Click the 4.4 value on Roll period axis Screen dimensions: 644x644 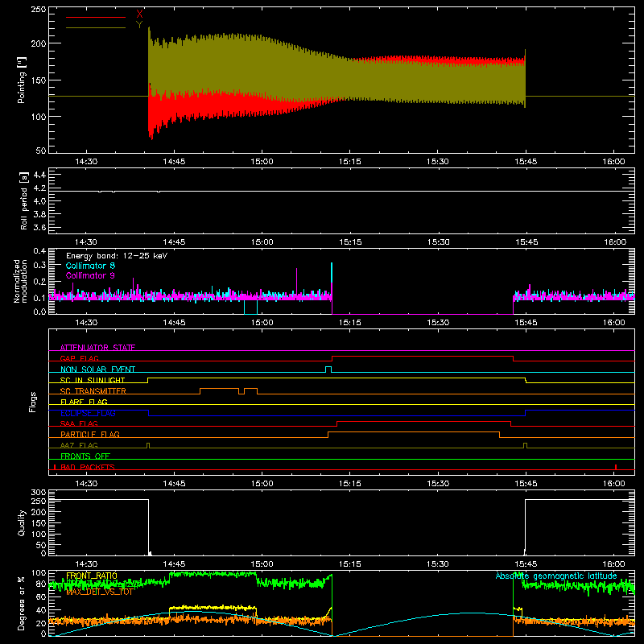pyautogui.click(x=39, y=175)
